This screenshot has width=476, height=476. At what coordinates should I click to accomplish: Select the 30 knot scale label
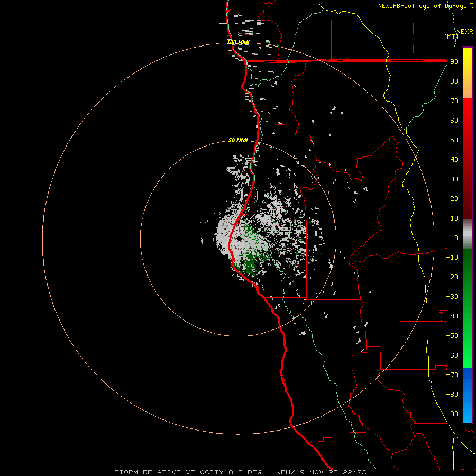(x=454, y=179)
